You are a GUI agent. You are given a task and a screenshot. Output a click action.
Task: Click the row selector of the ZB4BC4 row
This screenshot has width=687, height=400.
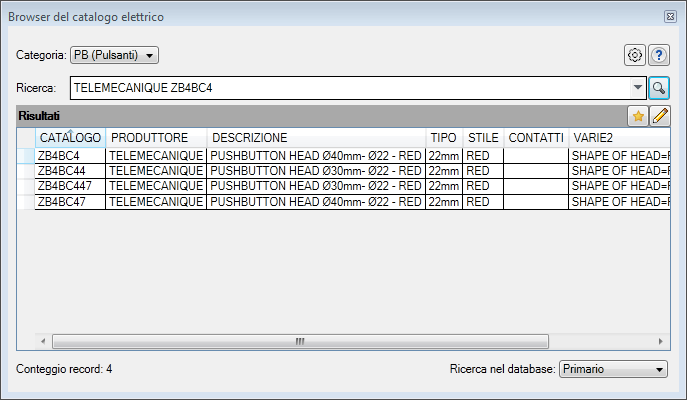pos(26,156)
